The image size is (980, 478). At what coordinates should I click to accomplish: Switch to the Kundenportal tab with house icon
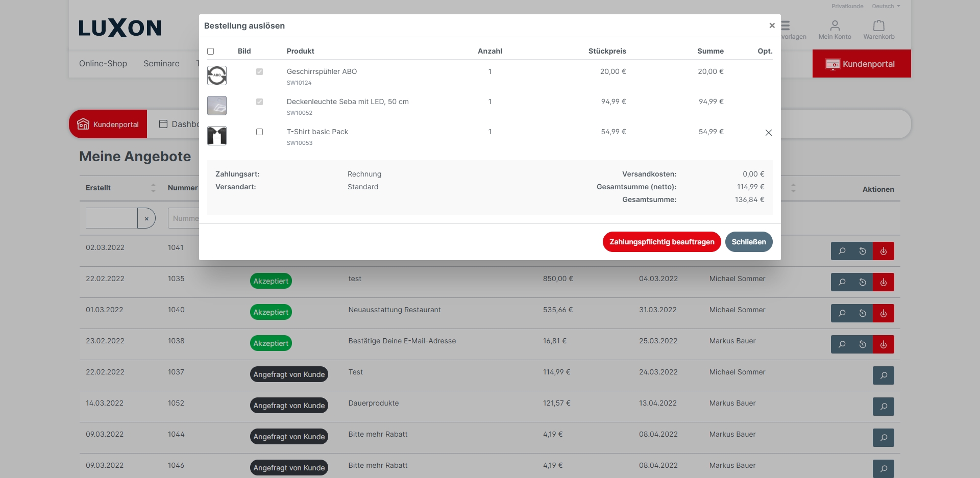108,124
